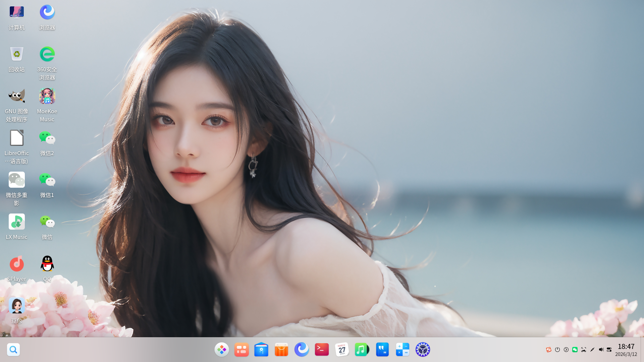The width and height of the screenshot is (644, 362).
Task: Open the Sogou input method tray icon
Action: point(549,350)
